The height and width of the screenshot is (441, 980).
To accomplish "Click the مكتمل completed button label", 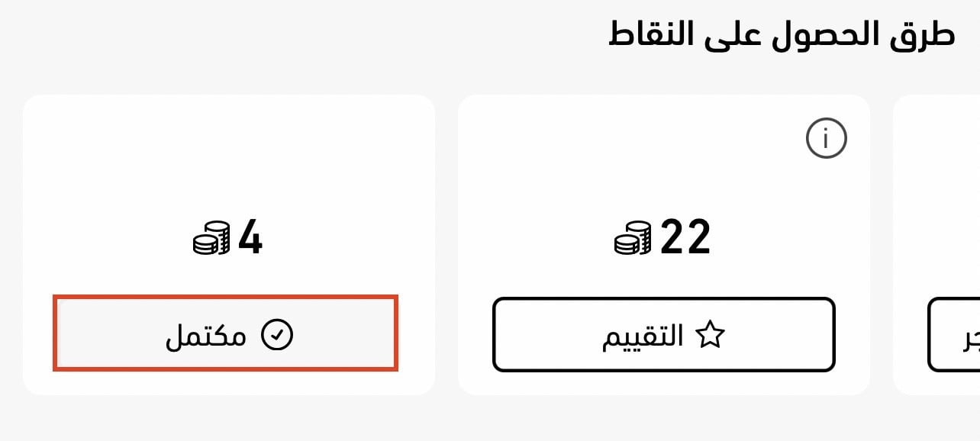I will click(206, 336).
